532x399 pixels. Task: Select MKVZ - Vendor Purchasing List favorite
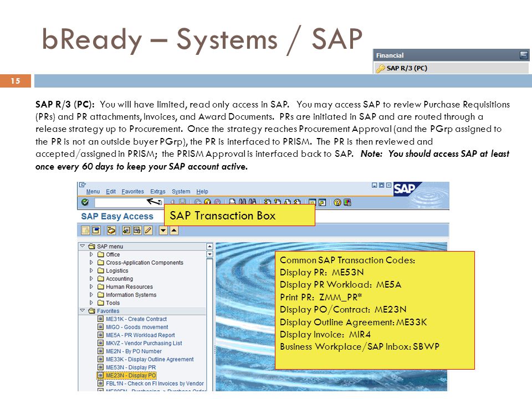[x=144, y=343]
